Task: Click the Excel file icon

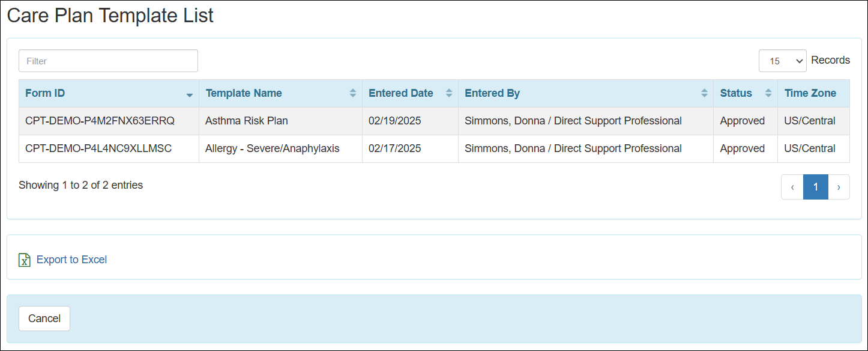Action: tap(25, 260)
